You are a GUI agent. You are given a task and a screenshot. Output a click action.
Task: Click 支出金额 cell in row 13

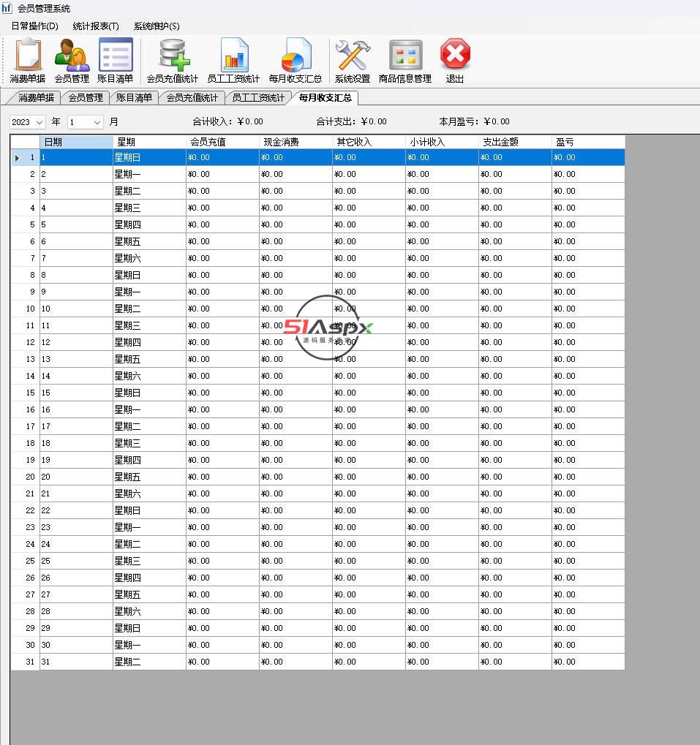515,359
